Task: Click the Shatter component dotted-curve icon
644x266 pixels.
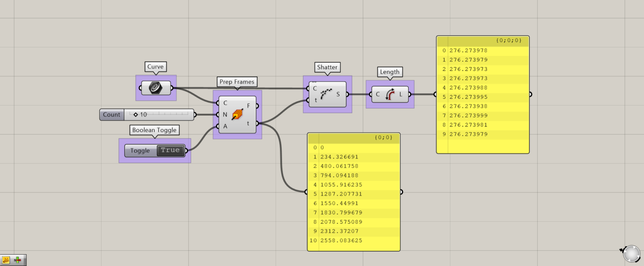Action: (326, 94)
